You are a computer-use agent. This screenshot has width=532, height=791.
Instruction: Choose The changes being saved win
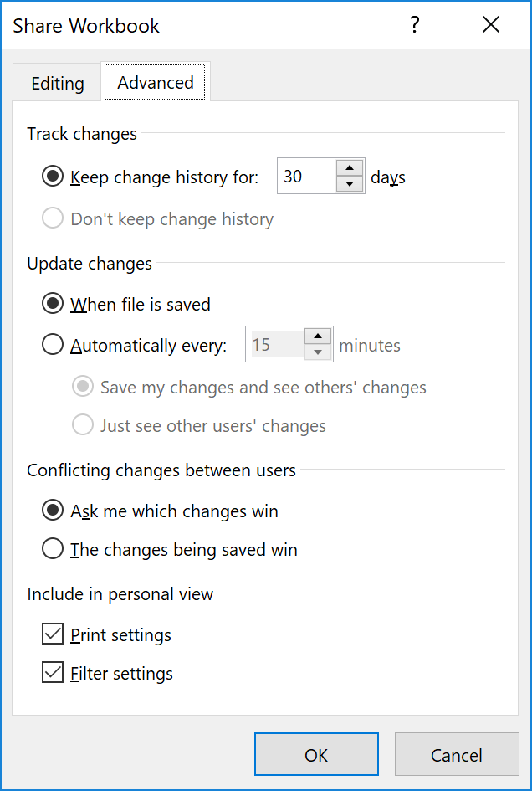[53, 549]
